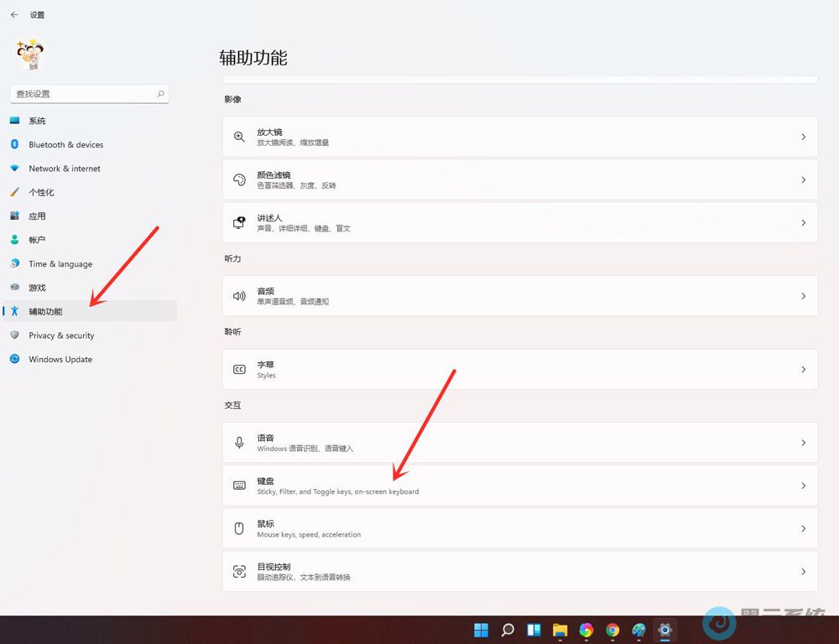Open the 放大镜 (Magnifier) settings
This screenshot has height=644, width=839.
click(519, 137)
